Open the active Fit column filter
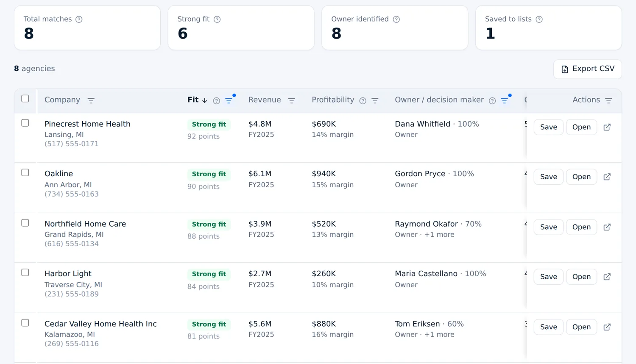 (229, 100)
